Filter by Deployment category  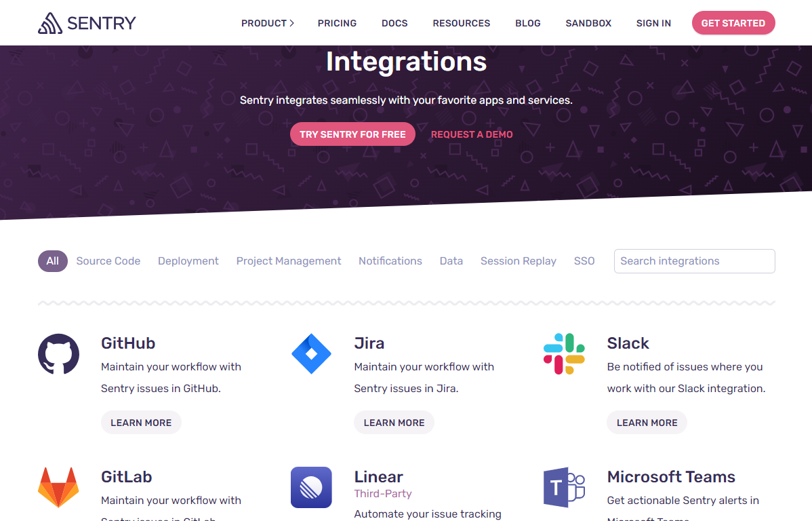tap(188, 260)
